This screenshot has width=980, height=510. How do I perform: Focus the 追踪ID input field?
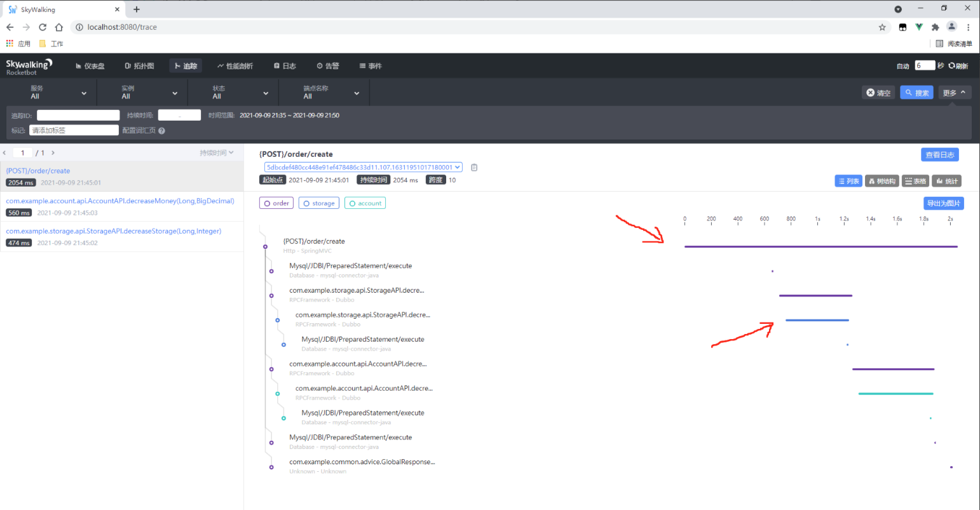[x=78, y=116]
